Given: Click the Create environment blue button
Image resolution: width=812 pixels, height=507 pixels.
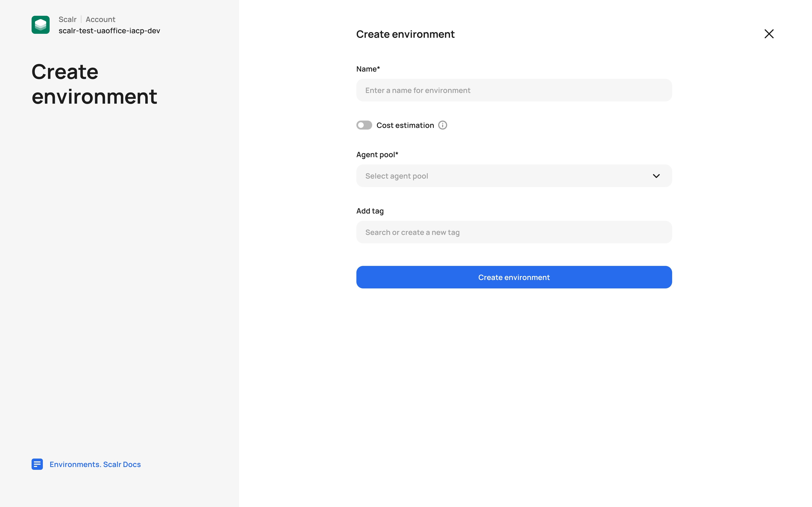Looking at the screenshot, I should click(514, 277).
